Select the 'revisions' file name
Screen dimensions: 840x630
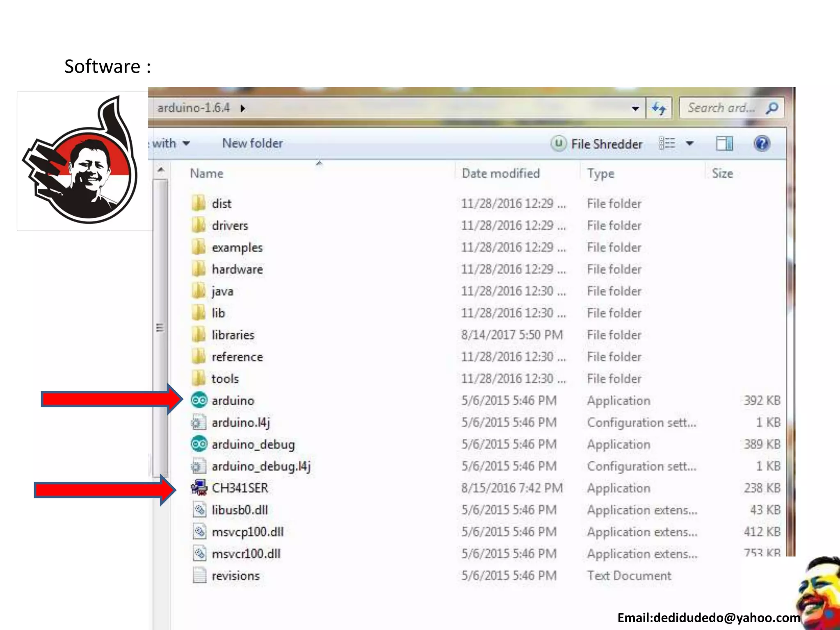[x=236, y=575]
